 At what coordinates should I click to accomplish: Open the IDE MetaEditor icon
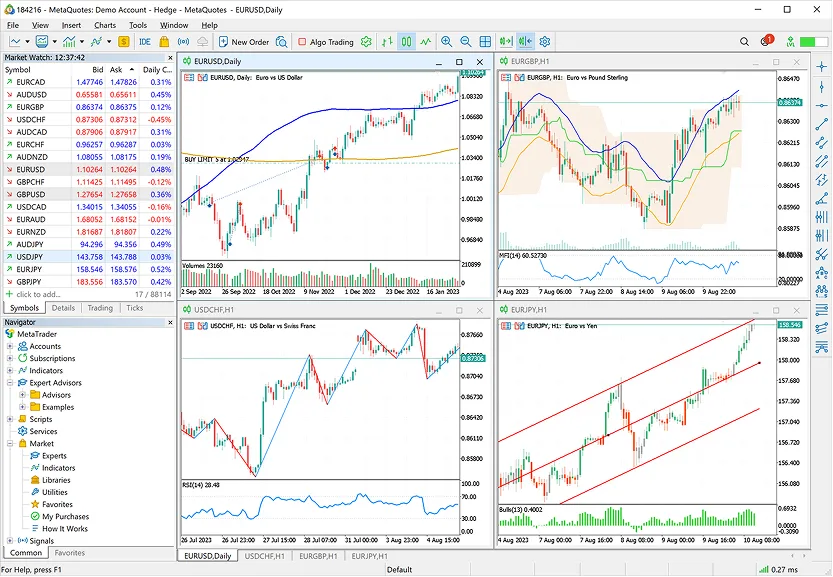point(144,41)
